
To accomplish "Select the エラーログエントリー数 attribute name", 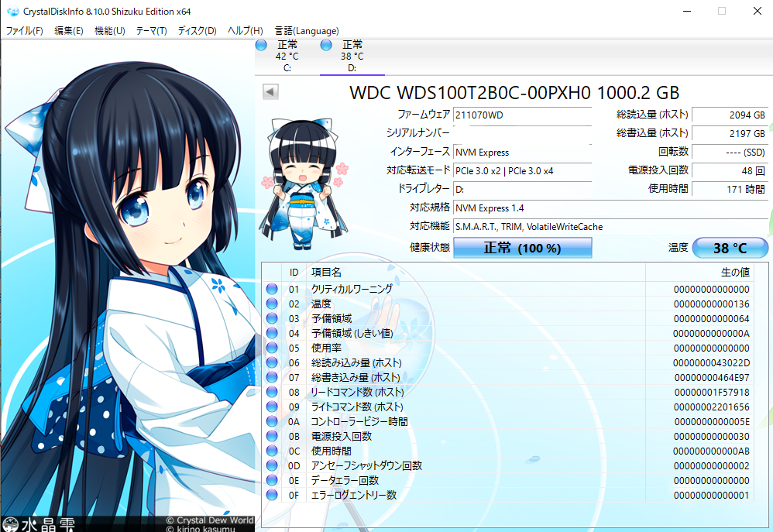I will coord(353,495).
